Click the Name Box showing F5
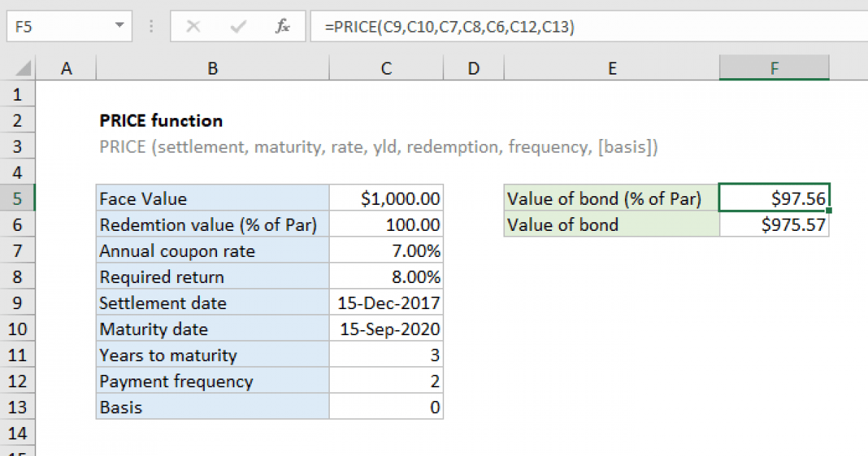 click(x=61, y=26)
